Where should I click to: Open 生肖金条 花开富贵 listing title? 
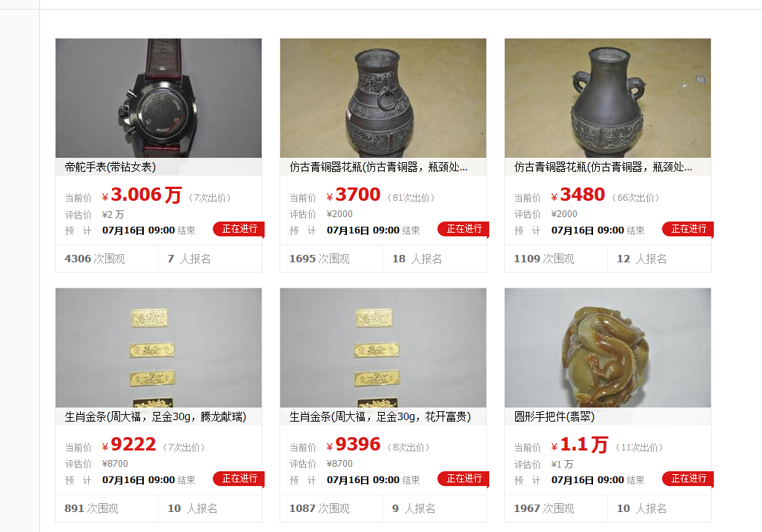pos(380,417)
